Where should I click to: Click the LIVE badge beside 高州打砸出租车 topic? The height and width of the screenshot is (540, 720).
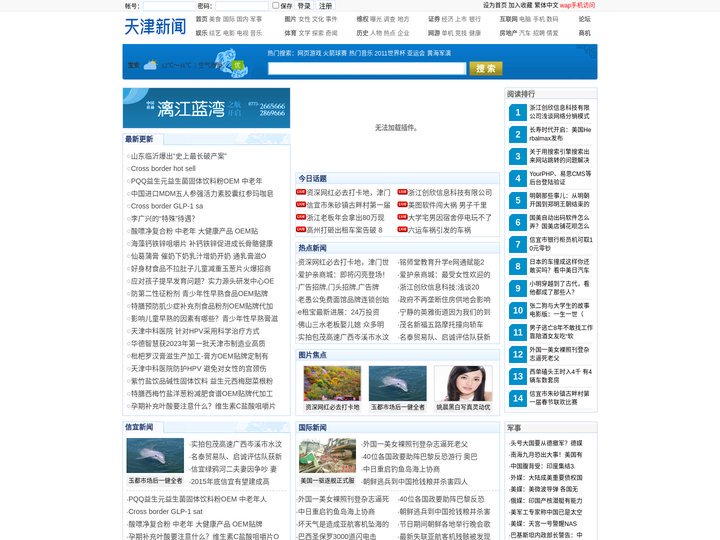pos(301,229)
